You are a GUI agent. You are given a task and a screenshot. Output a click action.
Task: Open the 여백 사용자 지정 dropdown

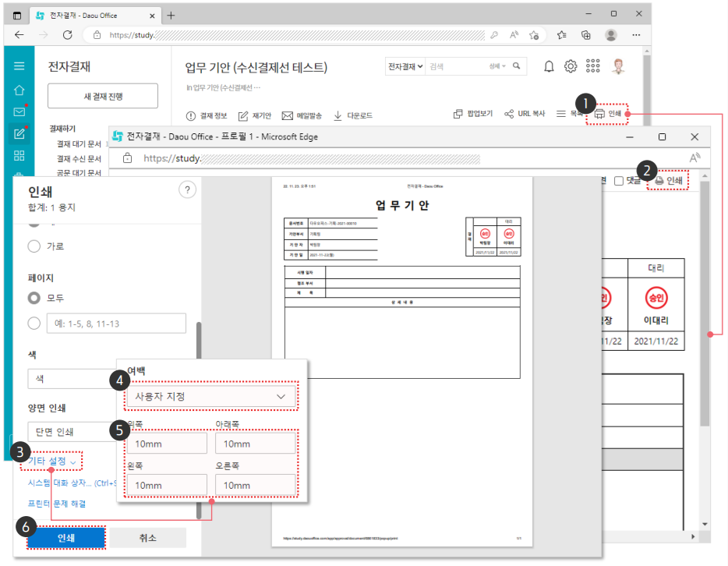click(x=210, y=397)
